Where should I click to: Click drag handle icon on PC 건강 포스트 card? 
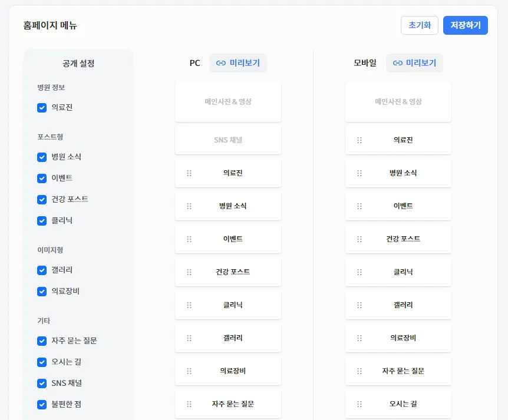point(189,272)
